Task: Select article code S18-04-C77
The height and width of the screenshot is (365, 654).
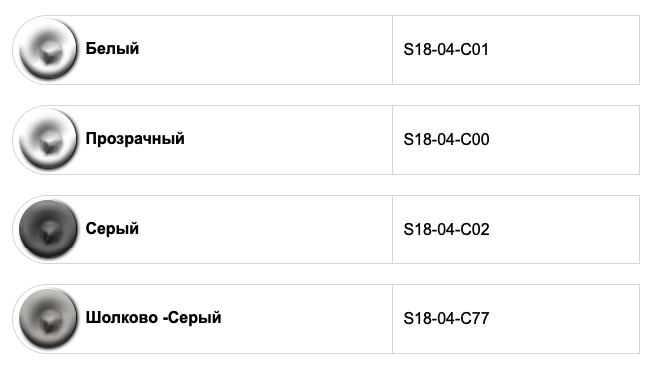Action: [446, 319]
